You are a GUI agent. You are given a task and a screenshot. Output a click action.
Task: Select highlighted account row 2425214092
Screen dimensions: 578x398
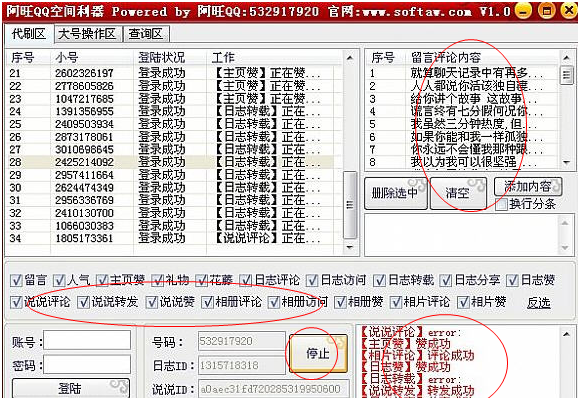[x=170, y=162]
